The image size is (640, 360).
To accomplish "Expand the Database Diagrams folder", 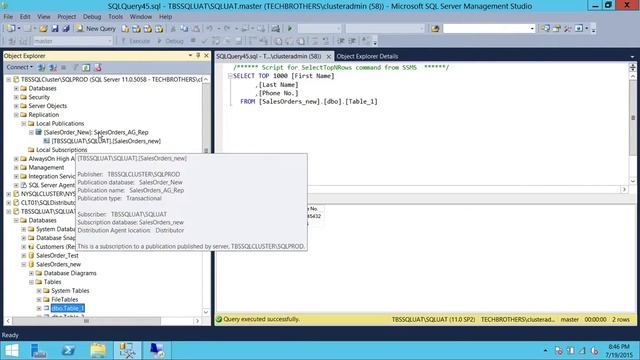I will [x=31, y=273].
